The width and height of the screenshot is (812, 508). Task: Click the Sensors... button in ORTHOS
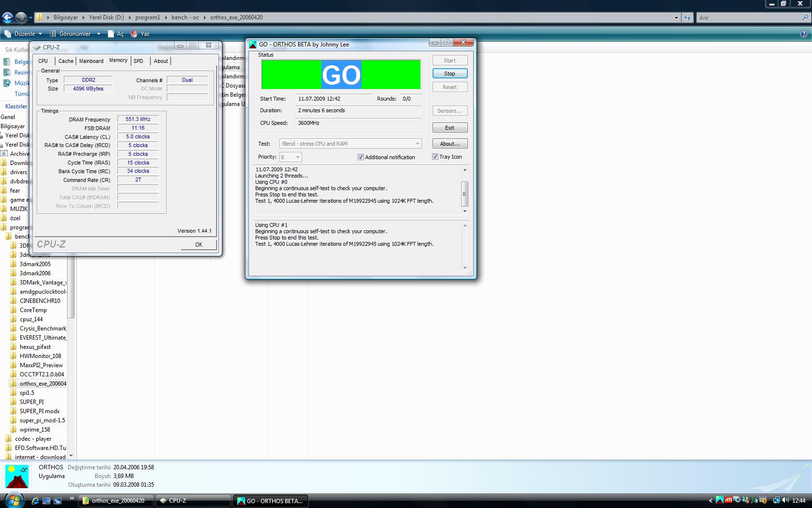click(x=449, y=111)
